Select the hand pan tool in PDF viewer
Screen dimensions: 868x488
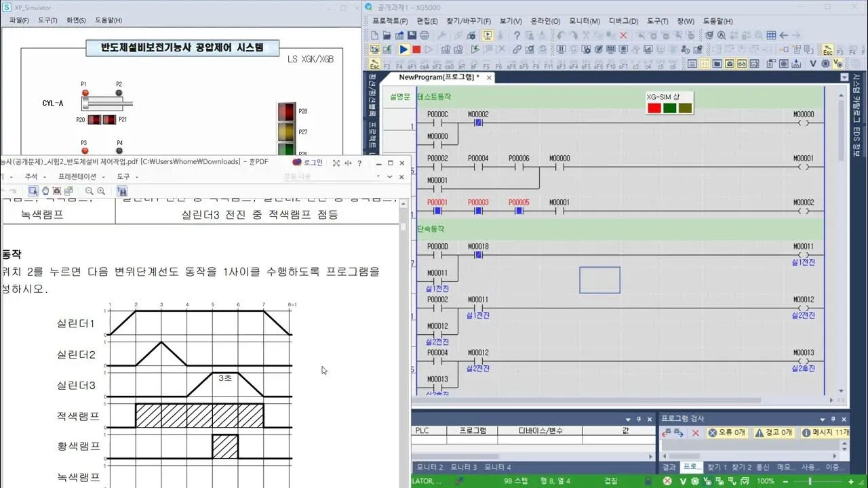(45, 191)
